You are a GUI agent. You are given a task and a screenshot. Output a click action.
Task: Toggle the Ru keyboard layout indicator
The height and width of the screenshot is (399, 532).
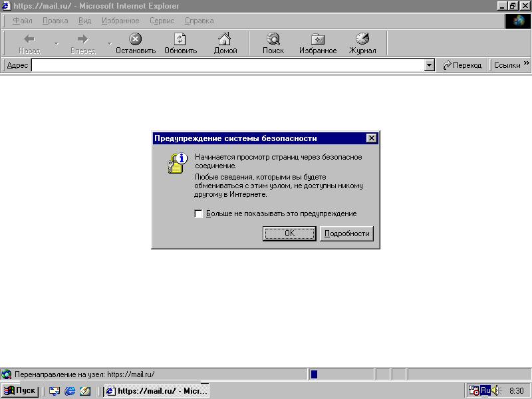coord(486,390)
